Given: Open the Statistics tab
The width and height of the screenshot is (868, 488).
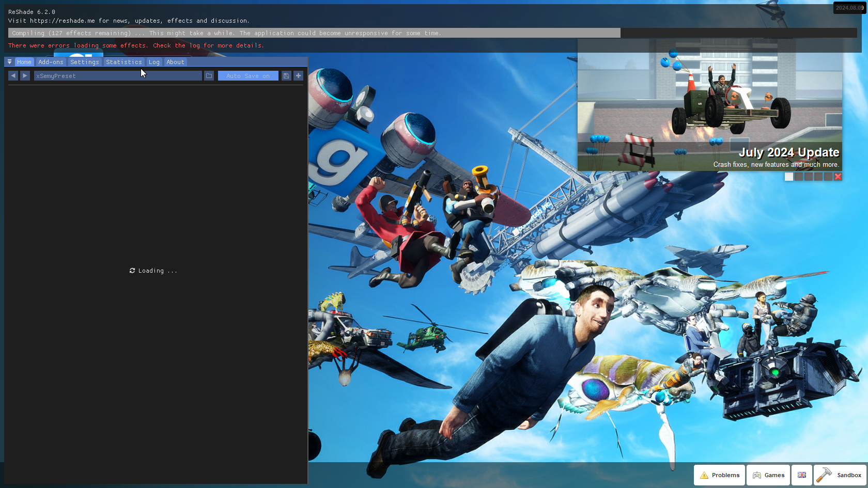Looking at the screenshot, I should (124, 62).
